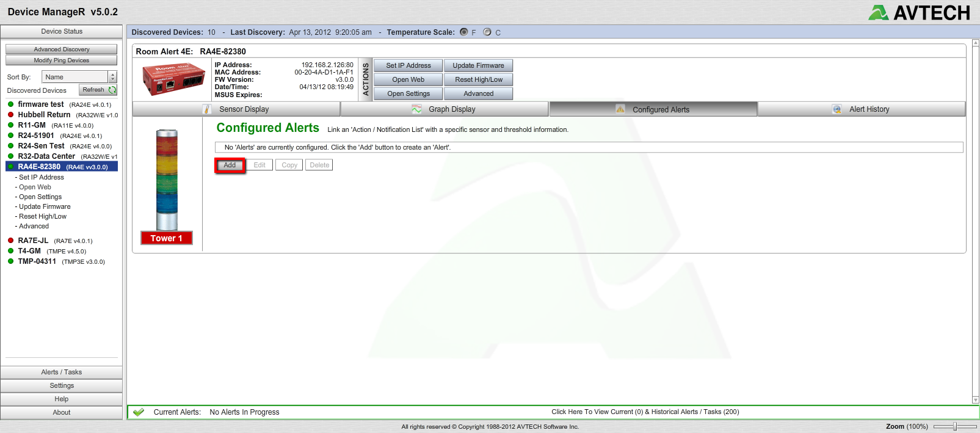Select Celsius temperature scale
The height and width of the screenshot is (433, 980).
[x=487, y=32]
